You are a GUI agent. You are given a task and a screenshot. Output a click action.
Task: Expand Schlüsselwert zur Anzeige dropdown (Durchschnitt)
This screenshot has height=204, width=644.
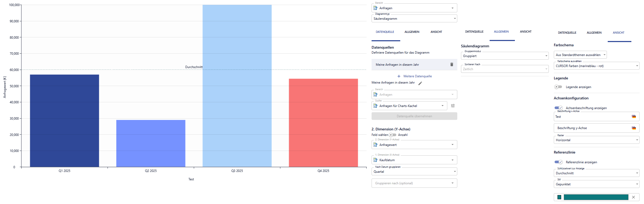coord(596,173)
